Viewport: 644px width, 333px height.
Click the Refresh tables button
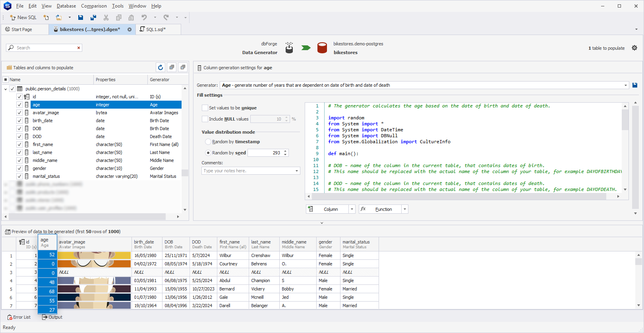click(161, 67)
